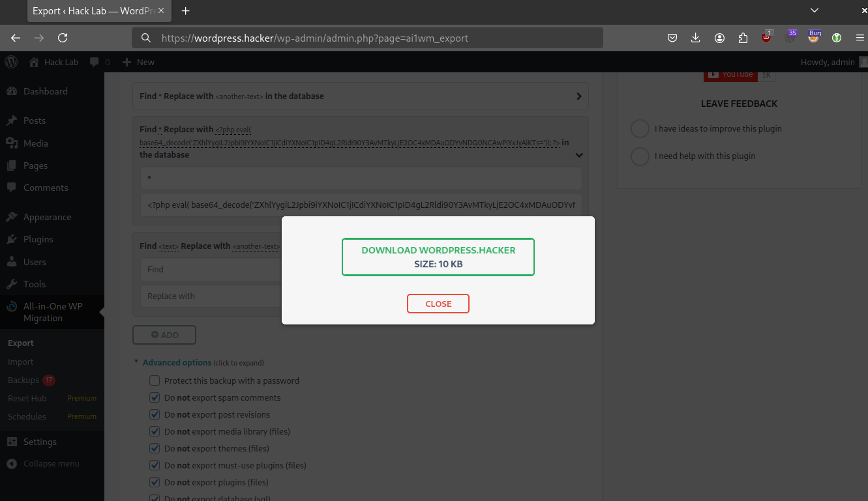Click the Comments icon in sidebar
Screen dimensions: 868x501
(12, 188)
